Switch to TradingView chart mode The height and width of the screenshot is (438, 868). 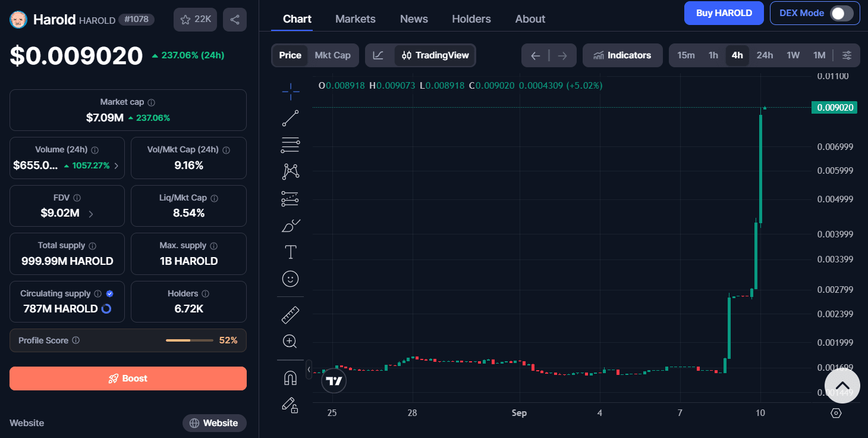(435, 55)
